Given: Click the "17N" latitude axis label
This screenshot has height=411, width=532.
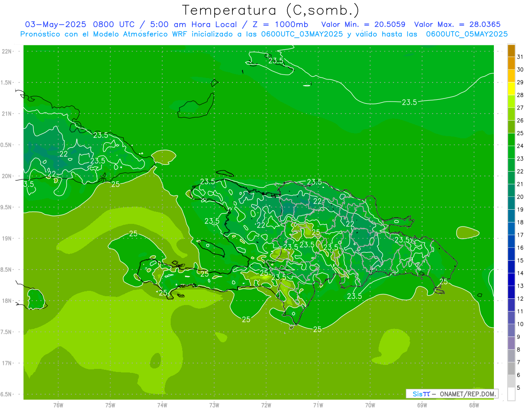Looking at the screenshot, I should [8, 363].
